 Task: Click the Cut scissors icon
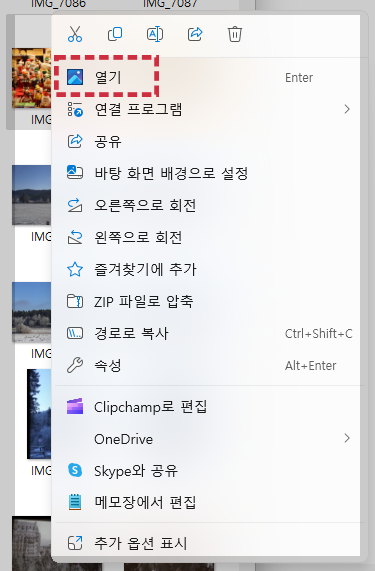click(75, 34)
